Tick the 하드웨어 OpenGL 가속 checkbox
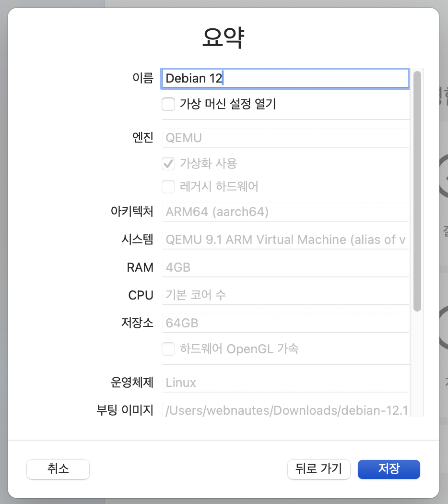This screenshot has width=448, height=504. (168, 349)
